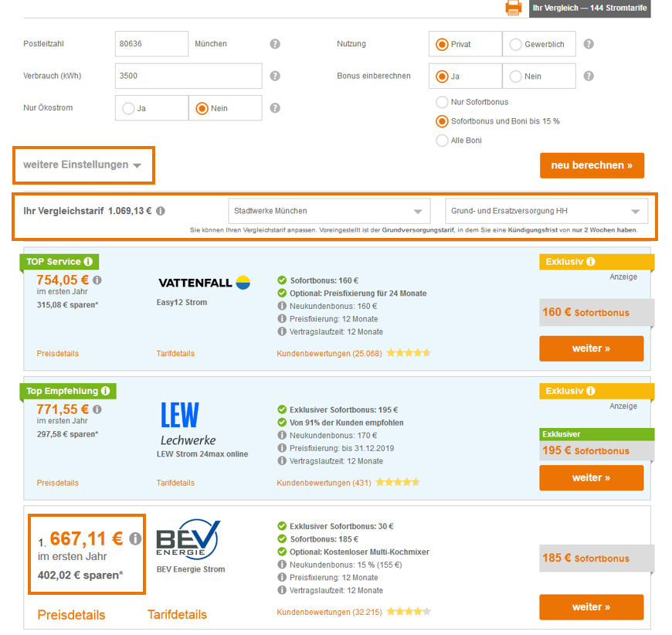Click star rating of LEW tariff
The image size is (672, 635).
[x=398, y=482]
